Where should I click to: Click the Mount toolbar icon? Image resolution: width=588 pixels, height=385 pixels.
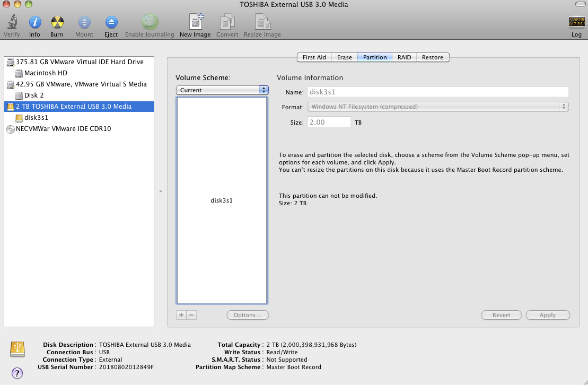[x=84, y=22]
